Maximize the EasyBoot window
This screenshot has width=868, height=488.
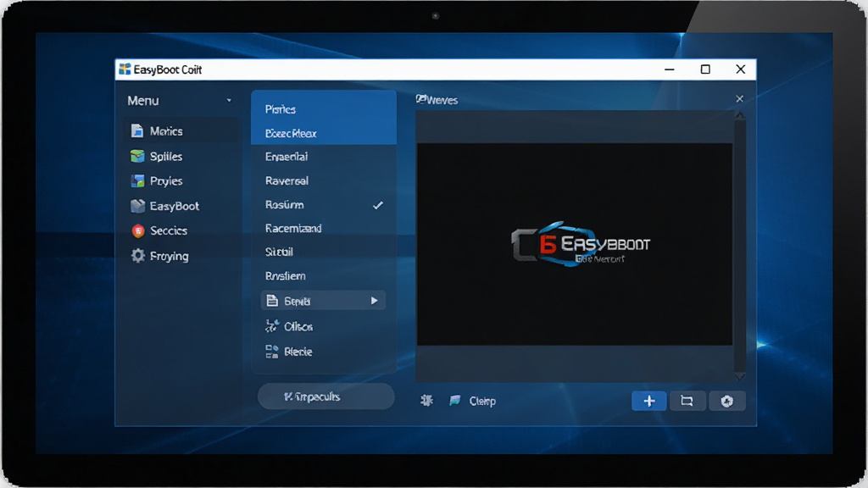[x=705, y=69]
